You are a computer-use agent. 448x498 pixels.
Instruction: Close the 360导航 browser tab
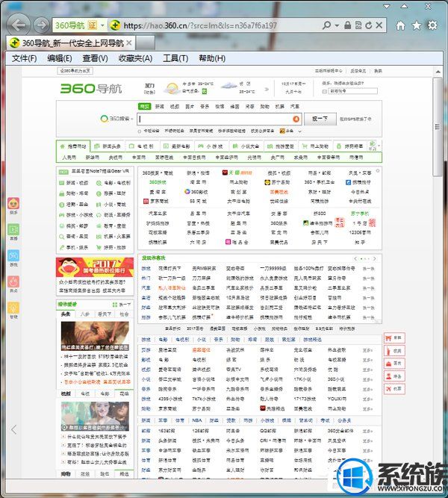[x=129, y=43]
